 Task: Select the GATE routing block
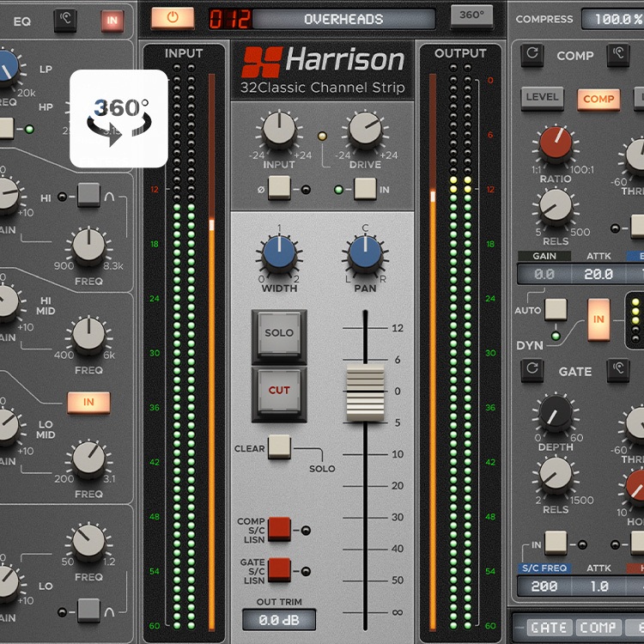point(550,628)
